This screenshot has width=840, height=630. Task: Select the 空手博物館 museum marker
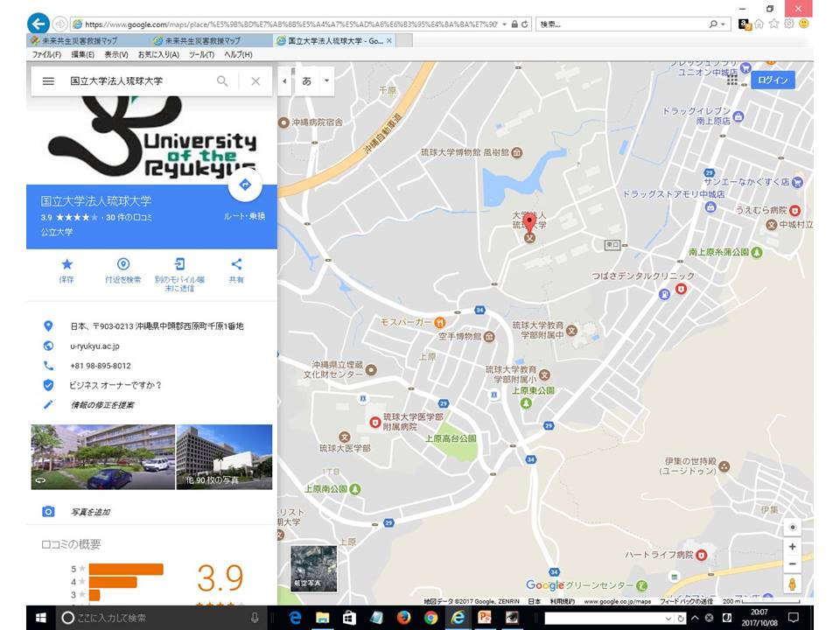(489, 336)
